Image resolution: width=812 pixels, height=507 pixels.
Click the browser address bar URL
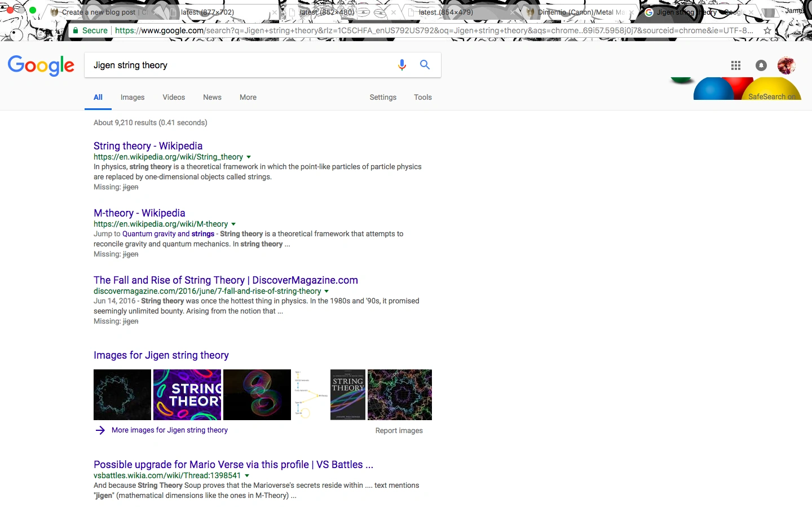pyautogui.click(x=434, y=30)
